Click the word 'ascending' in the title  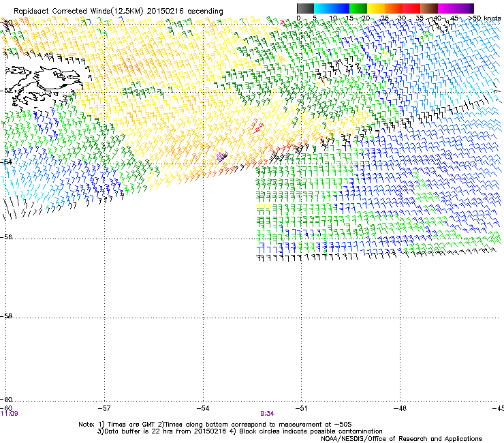tap(205, 12)
